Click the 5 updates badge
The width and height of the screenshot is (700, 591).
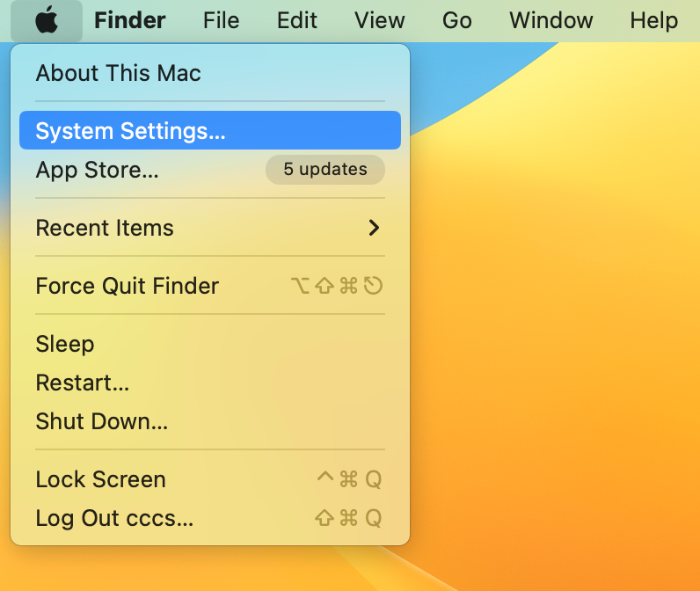(324, 170)
